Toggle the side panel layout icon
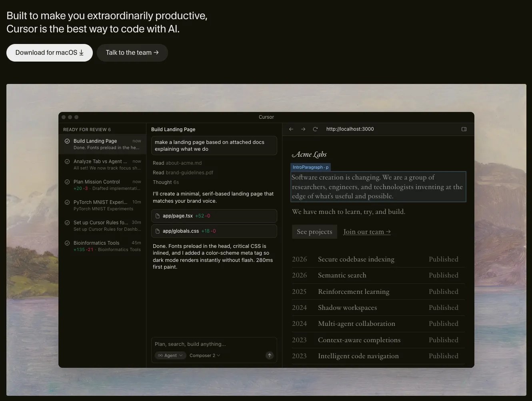The height and width of the screenshot is (401, 532). tap(464, 129)
